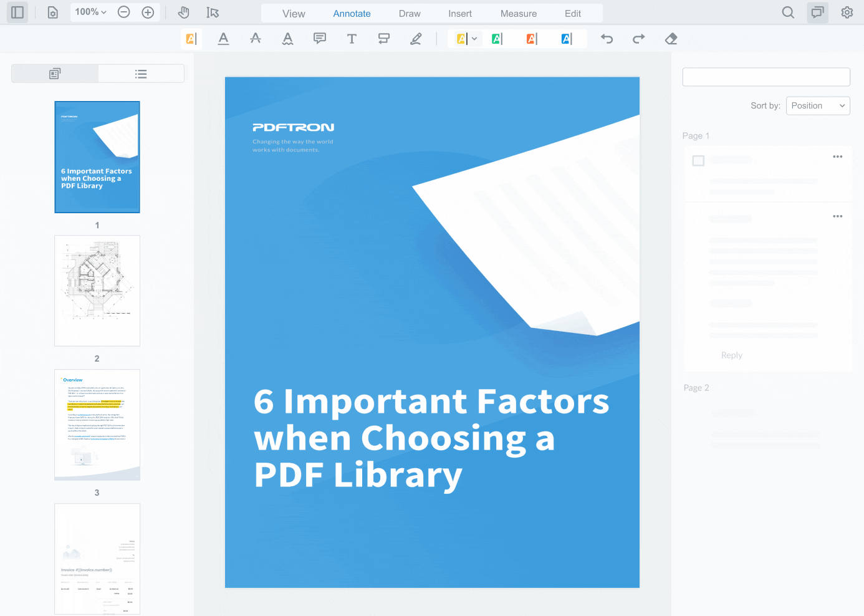Click the undo arrow button
The height and width of the screenshot is (616, 864).
coord(607,39)
